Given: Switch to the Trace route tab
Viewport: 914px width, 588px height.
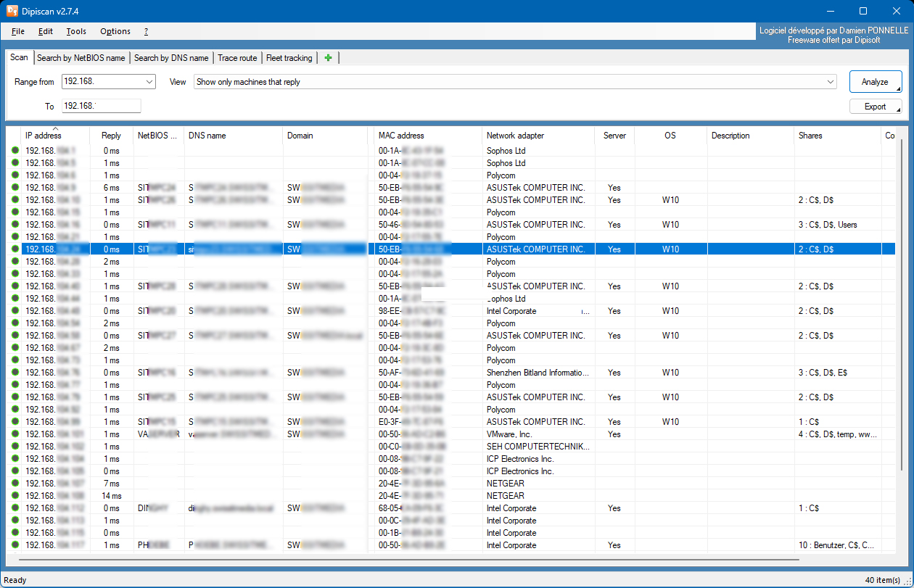Looking at the screenshot, I should (237, 58).
